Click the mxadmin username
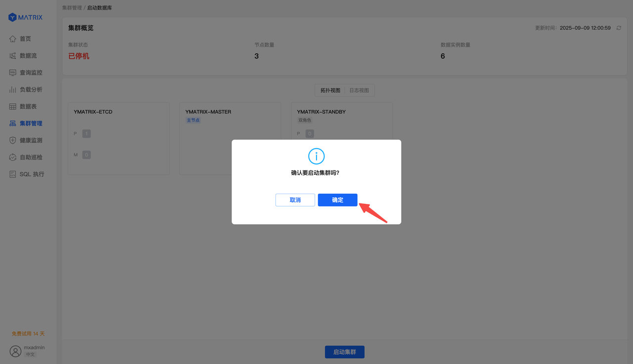This screenshot has width=633, height=364. point(34,348)
